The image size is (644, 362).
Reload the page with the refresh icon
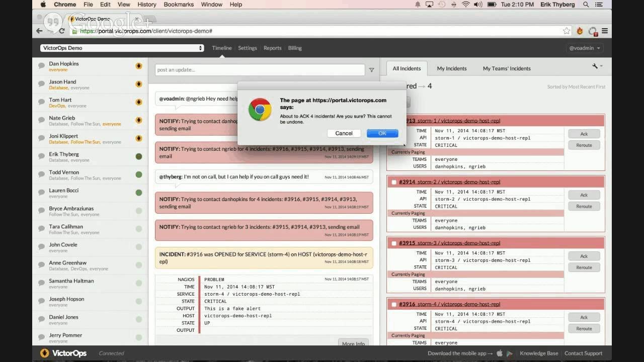click(62, 31)
